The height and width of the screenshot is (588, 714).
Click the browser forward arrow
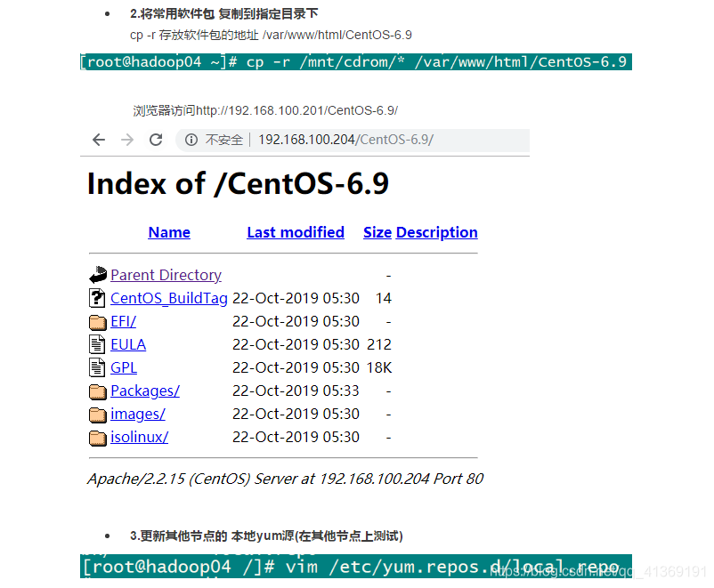point(127,140)
